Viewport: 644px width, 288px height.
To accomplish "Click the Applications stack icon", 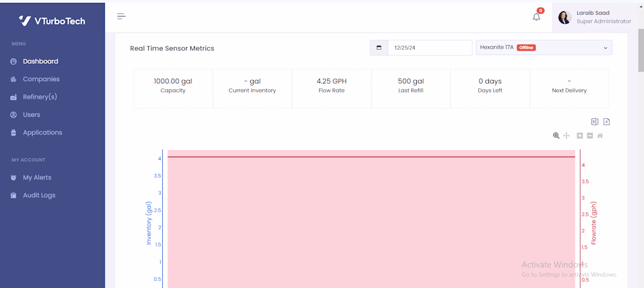I will [x=13, y=132].
